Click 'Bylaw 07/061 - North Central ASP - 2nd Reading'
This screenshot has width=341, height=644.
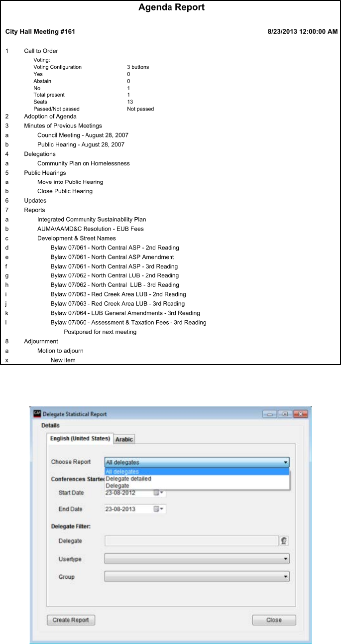[115, 248]
